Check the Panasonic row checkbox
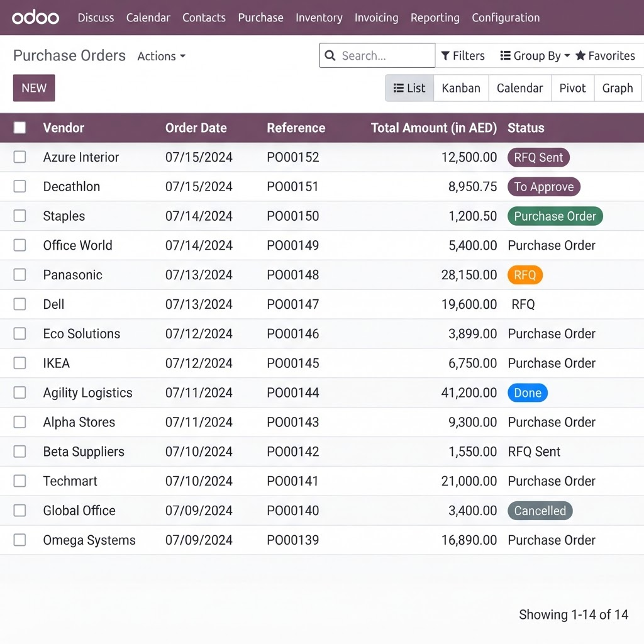This screenshot has width=644, height=644. point(19,275)
